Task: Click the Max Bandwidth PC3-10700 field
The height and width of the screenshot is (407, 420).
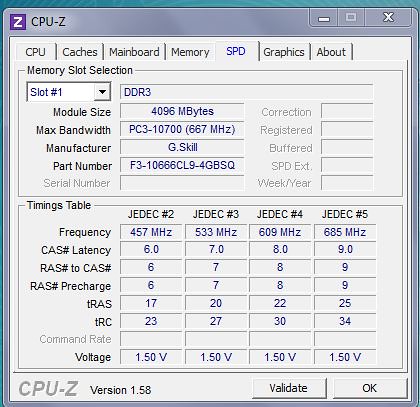Action: (182, 129)
